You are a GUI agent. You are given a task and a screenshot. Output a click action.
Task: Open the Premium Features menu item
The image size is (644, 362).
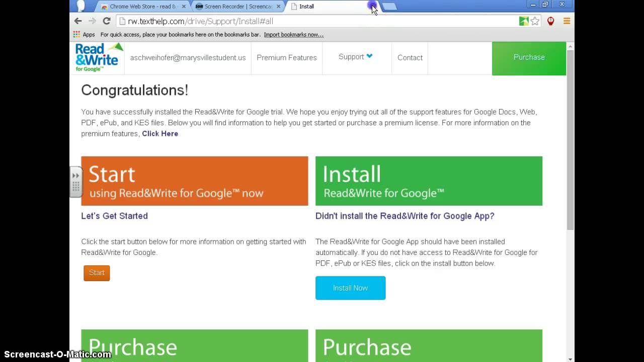[x=287, y=57]
